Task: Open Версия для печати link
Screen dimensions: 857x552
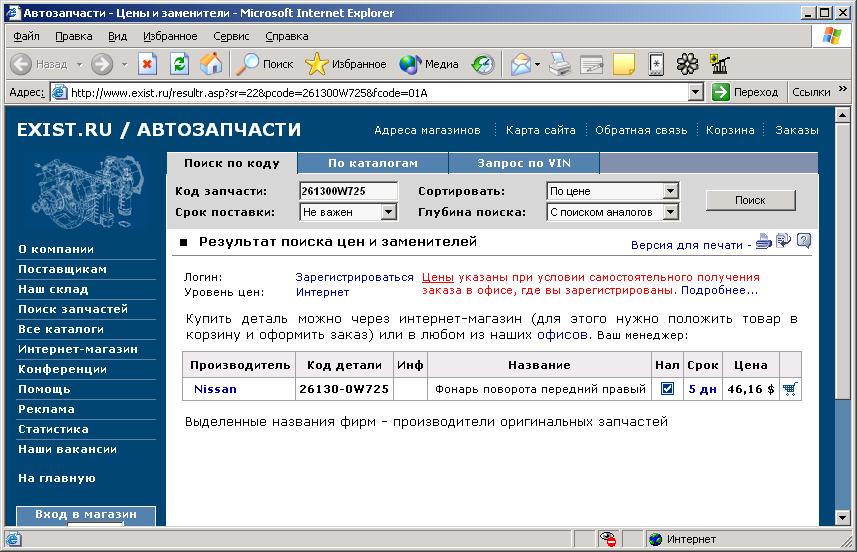Action: [x=686, y=245]
